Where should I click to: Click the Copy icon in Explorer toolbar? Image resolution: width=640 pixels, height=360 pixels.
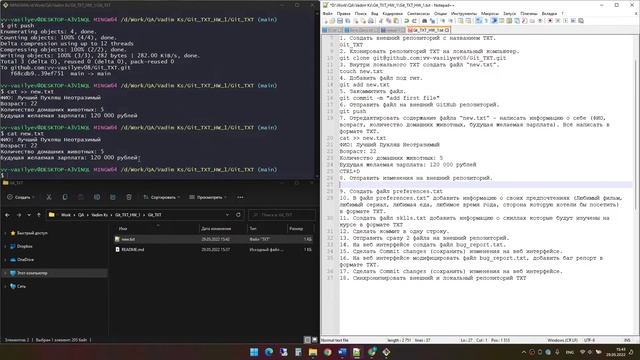click(x=65, y=197)
